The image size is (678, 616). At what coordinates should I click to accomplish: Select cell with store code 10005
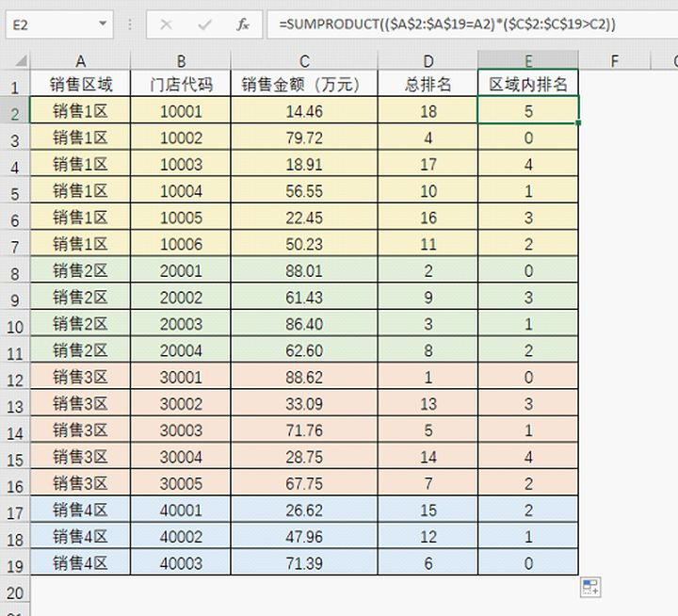(x=181, y=218)
